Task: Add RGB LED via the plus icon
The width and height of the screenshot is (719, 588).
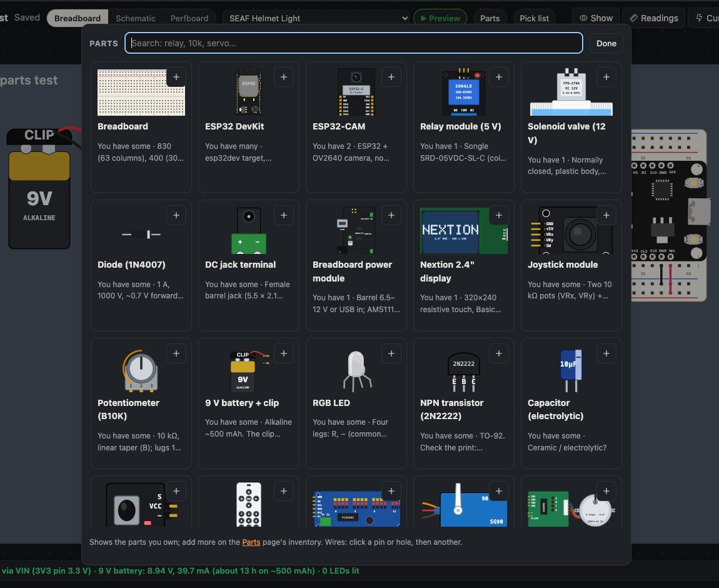Action: click(x=391, y=353)
